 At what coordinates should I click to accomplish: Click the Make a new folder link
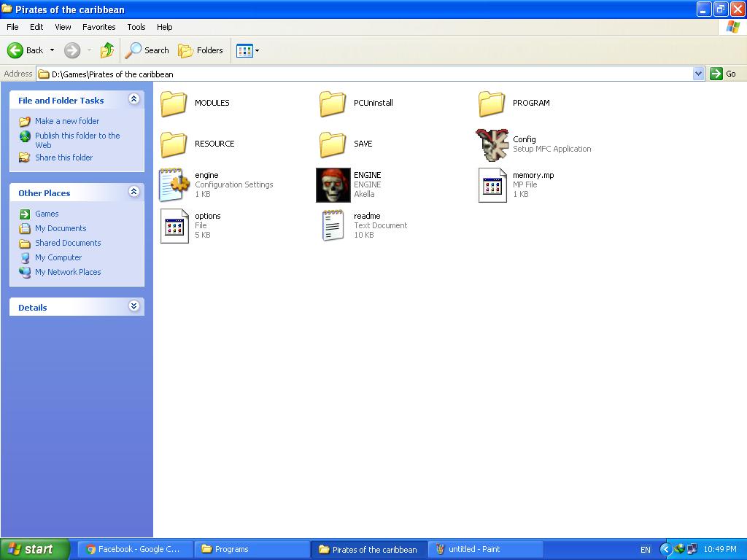click(67, 121)
